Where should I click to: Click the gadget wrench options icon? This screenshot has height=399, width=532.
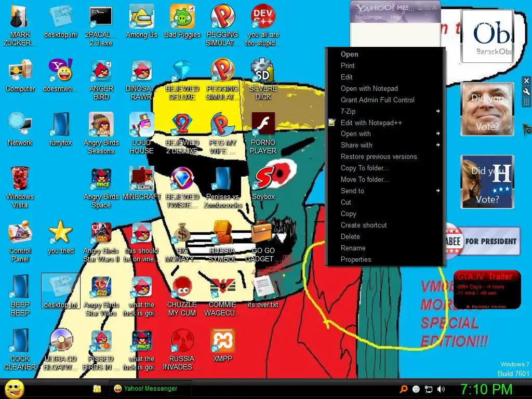click(526, 92)
